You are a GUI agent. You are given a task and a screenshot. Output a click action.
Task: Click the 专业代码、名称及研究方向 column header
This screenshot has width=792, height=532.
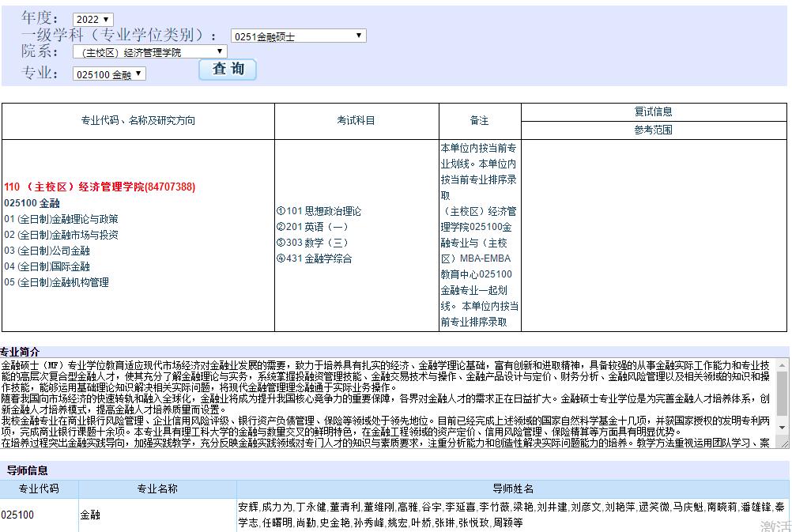tap(139, 120)
